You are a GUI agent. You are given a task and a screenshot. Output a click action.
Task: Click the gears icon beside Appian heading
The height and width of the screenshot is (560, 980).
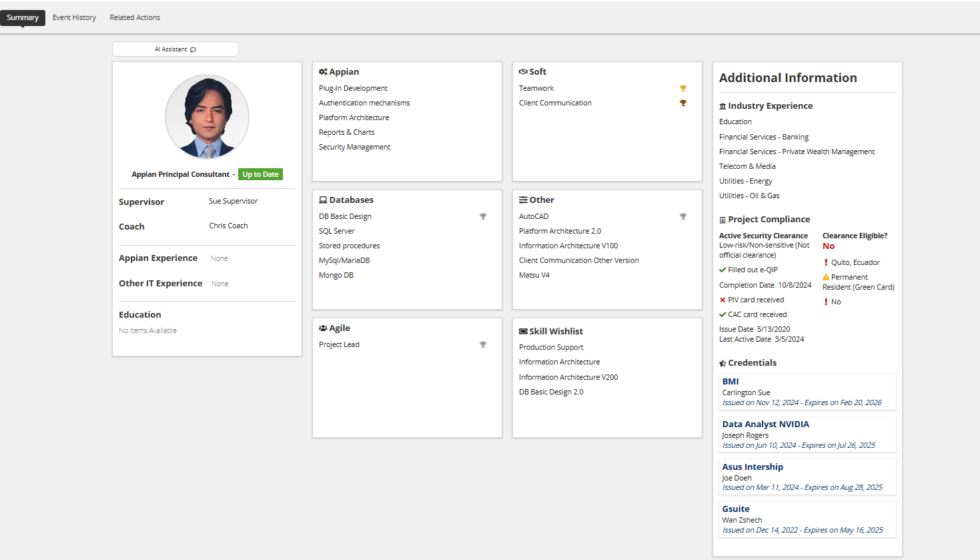323,71
